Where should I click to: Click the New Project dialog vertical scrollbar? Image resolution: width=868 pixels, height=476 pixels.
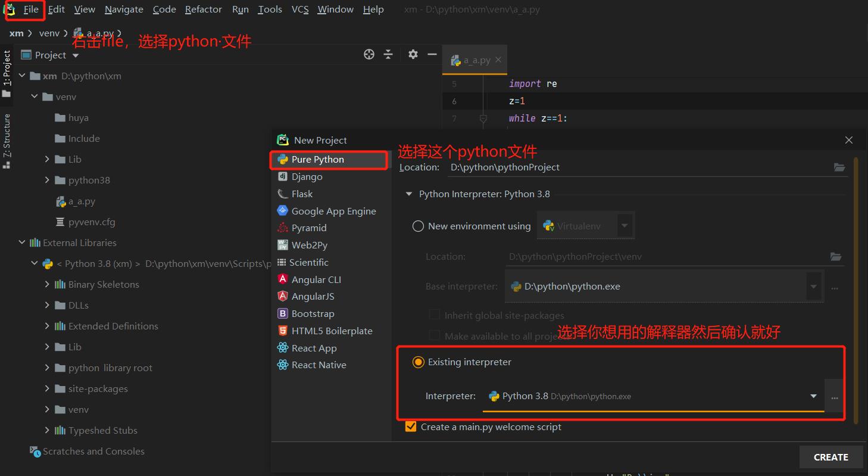coord(856,290)
